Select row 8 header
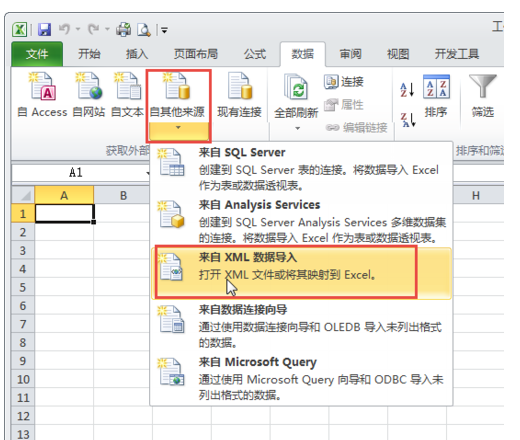The height and width of the screenshot is (440, 520). [23, 342]
